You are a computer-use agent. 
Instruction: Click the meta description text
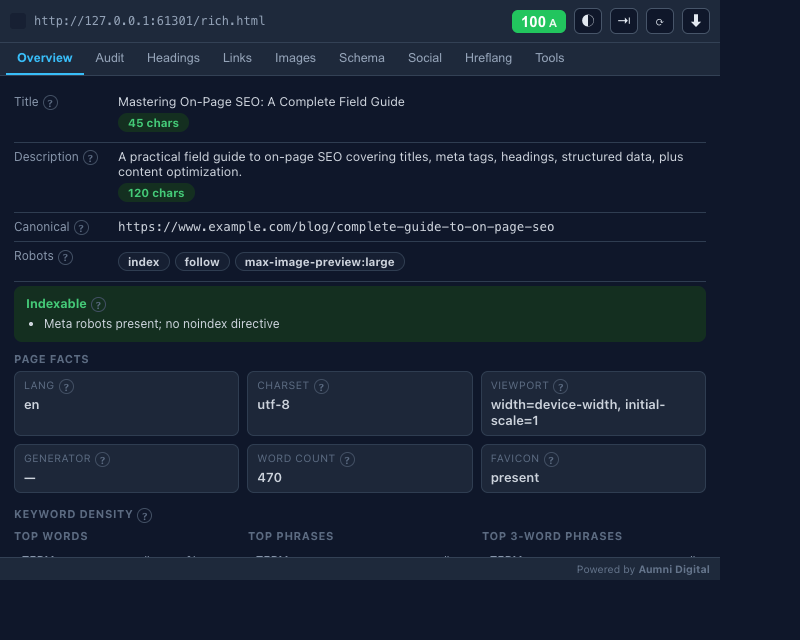(401, 164)
